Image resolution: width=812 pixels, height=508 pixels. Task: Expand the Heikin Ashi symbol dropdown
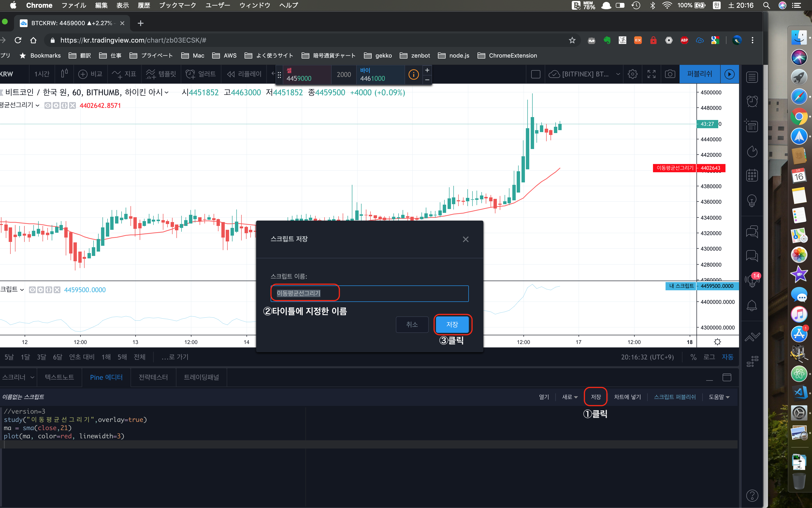[x=167, y=92]
